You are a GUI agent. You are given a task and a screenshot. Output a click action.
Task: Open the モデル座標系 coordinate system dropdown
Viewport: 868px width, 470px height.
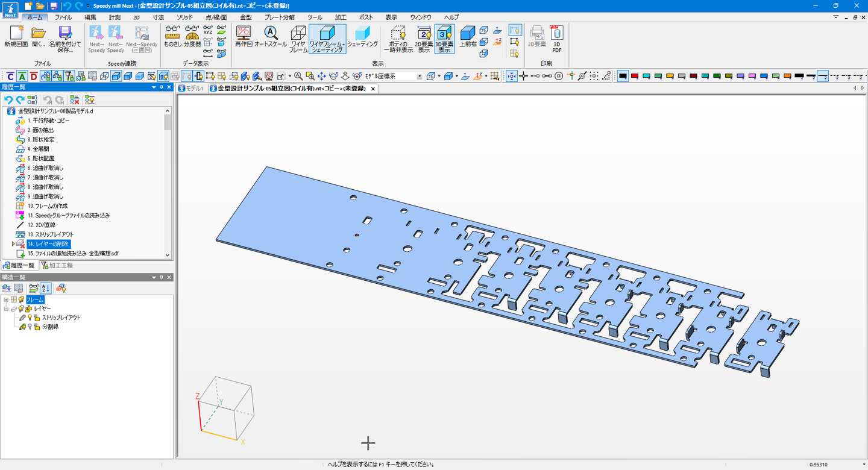(420, 77)
